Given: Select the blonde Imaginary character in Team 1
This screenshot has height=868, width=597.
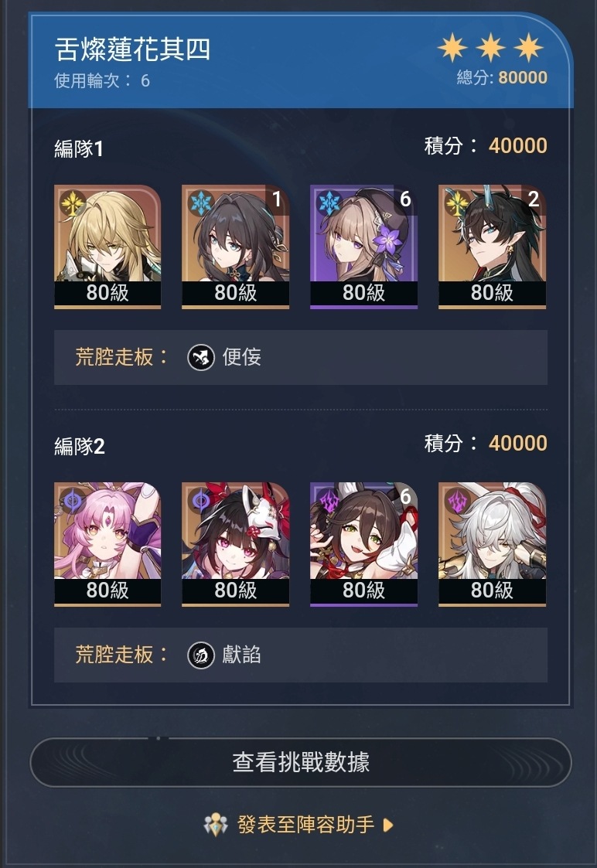Looking at the screenshot, I should [107, 247].
